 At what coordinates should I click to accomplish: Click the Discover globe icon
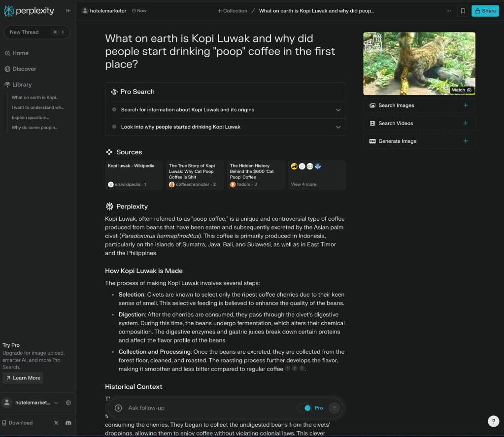tap(7, 69)
